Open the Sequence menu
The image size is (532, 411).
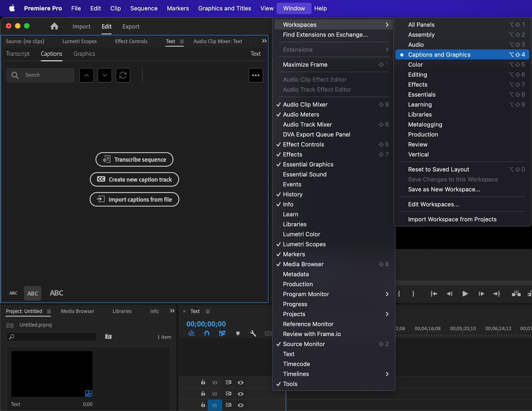coord(144,8)
